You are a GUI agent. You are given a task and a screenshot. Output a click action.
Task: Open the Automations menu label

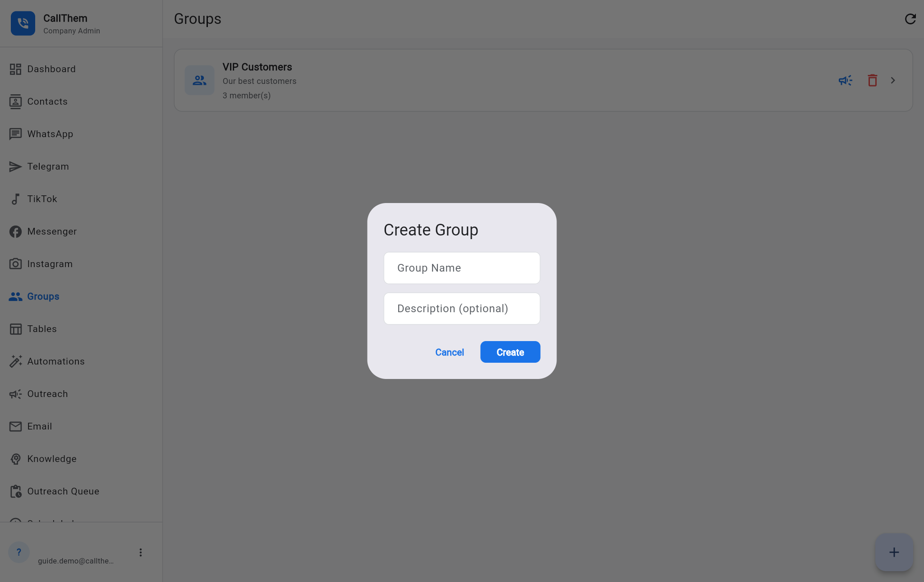coord(56,361)
